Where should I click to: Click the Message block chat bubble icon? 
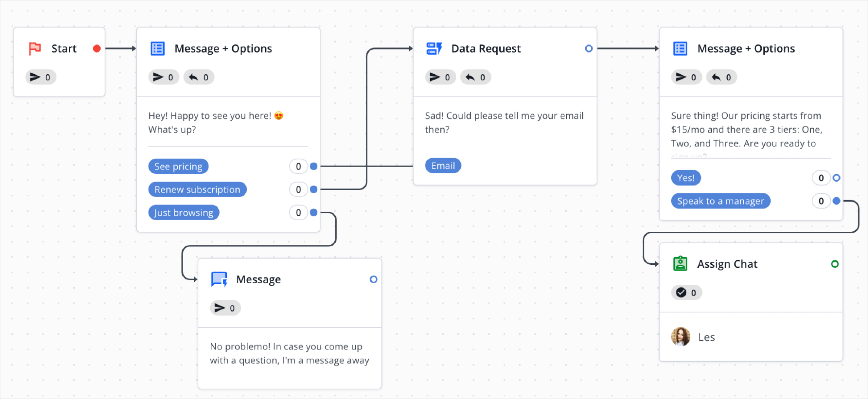219,279
